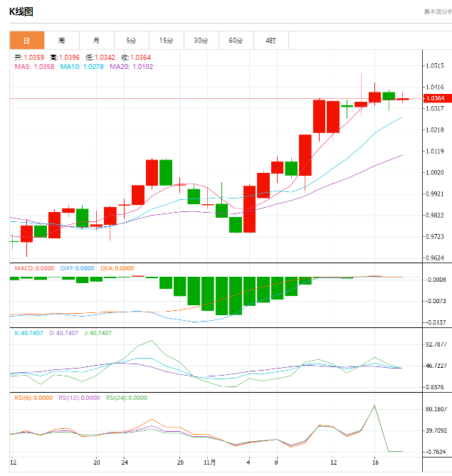
Task: Click the 20 date label on time axis
Action: click(97, 462)
